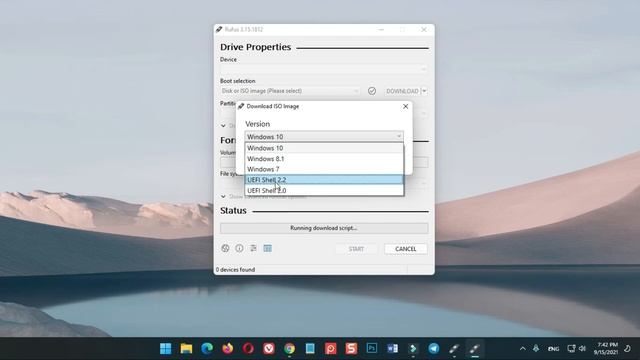Click the '0 devices found' status text
640x360 pixels.
tap(236, 270)
